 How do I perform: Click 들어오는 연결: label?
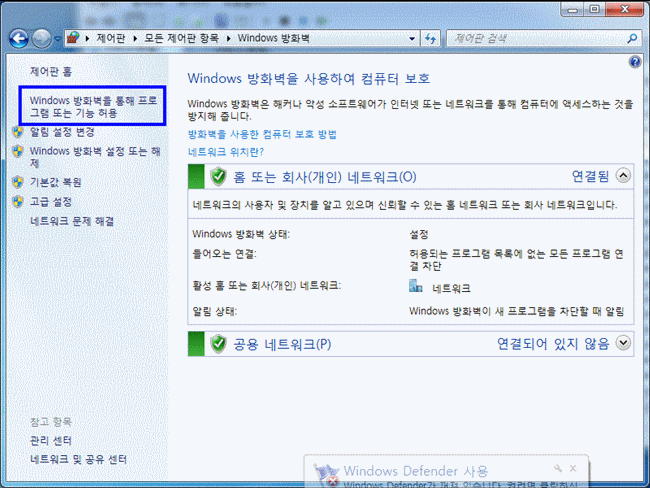click(x=225, y=254)
